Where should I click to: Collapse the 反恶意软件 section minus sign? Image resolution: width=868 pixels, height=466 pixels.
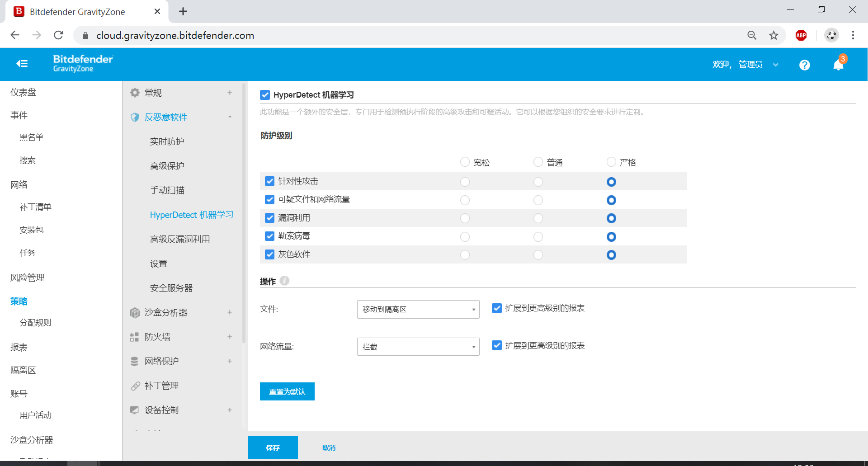coord(230,117)
